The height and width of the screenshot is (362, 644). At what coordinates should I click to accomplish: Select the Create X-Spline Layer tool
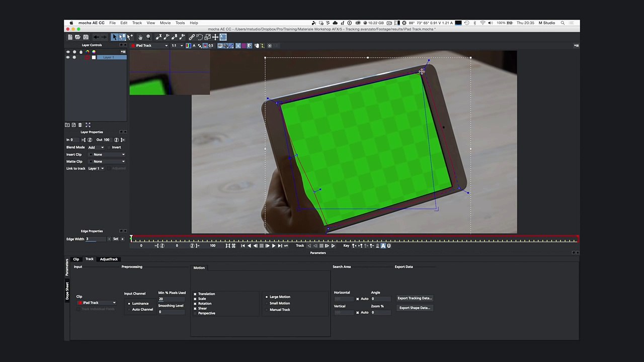[158, 37]
